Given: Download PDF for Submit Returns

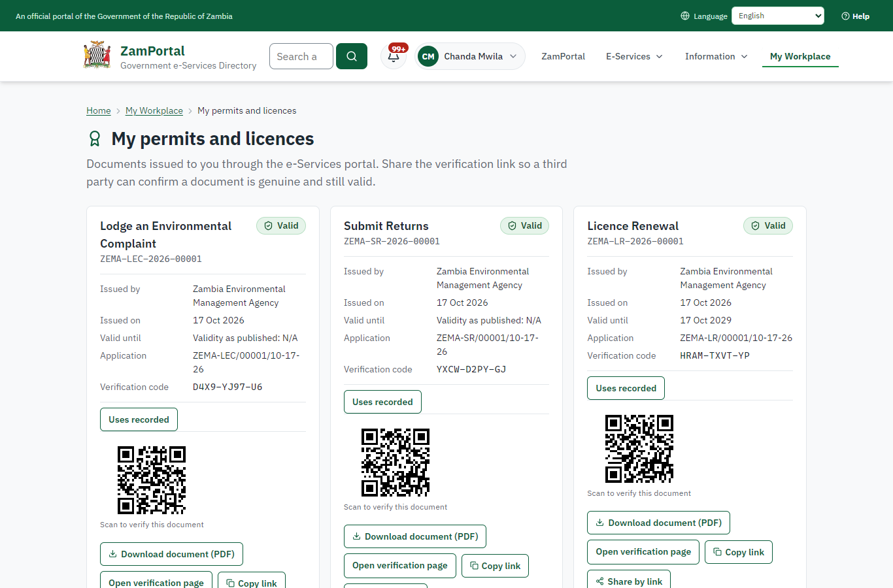Looking at the screenshot, I should tap(415, 536).
